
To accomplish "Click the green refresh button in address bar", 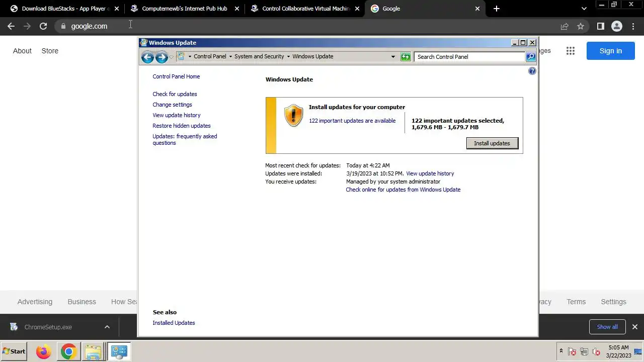I will (406, 57).
